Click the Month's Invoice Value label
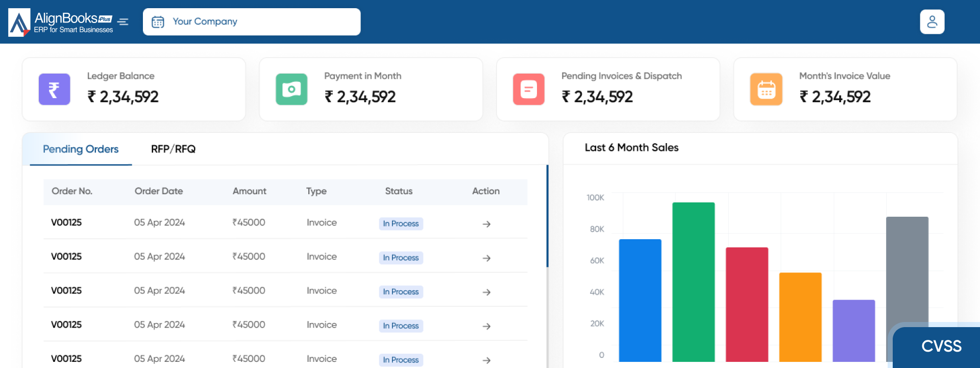Screen dimensions: 980x368 click(845, 76)
